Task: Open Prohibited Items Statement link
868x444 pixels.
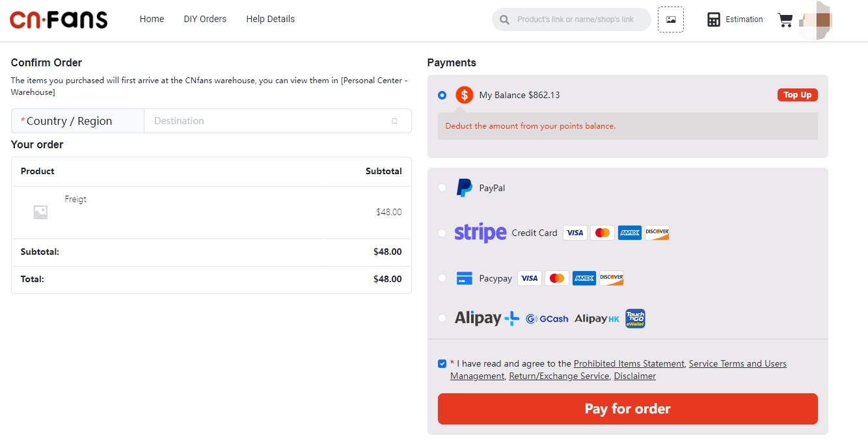Action: (x=629, y=364)
